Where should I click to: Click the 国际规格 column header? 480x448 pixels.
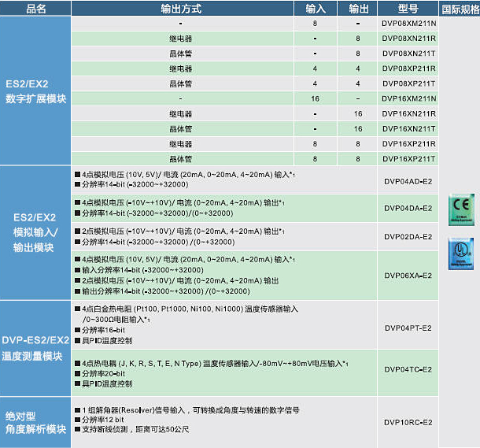[459, 9]
